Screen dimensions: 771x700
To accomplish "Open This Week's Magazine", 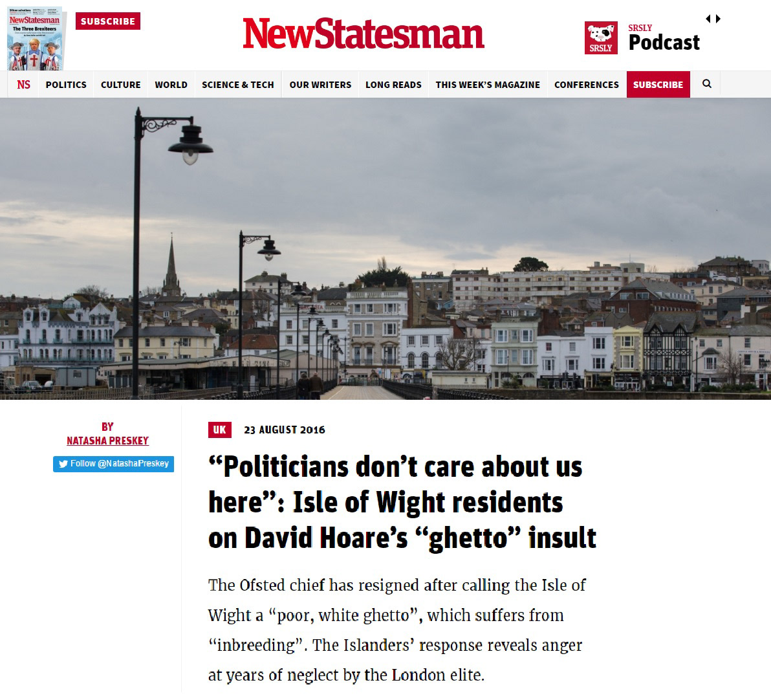I will pyautogui.click(x=488, y=85).
